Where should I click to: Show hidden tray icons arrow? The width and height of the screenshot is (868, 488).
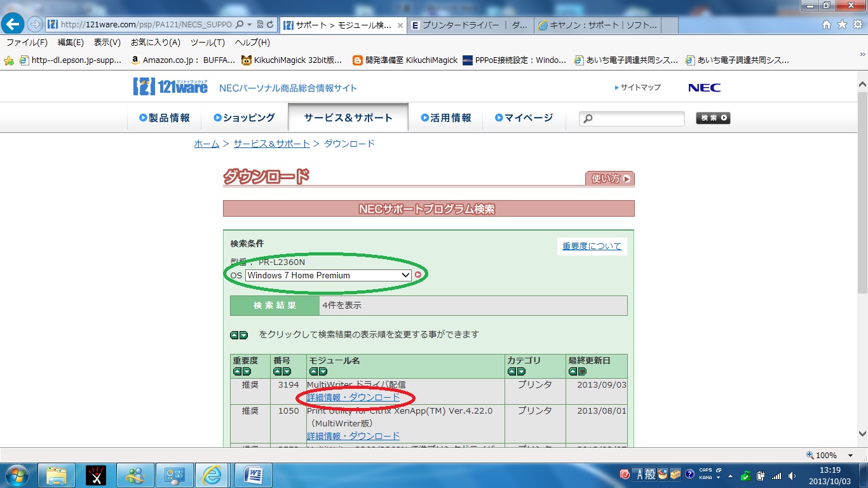pos(730,475)
